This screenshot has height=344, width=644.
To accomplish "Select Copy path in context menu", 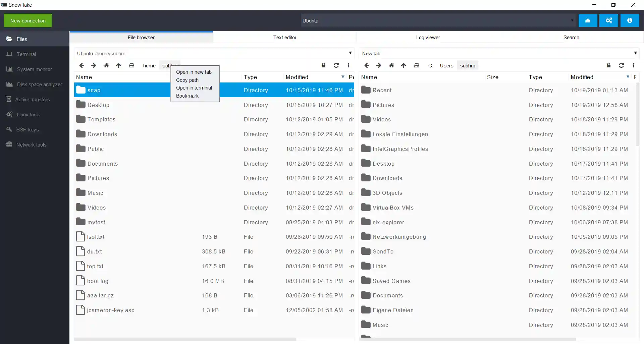I will (x=187, y=80).
